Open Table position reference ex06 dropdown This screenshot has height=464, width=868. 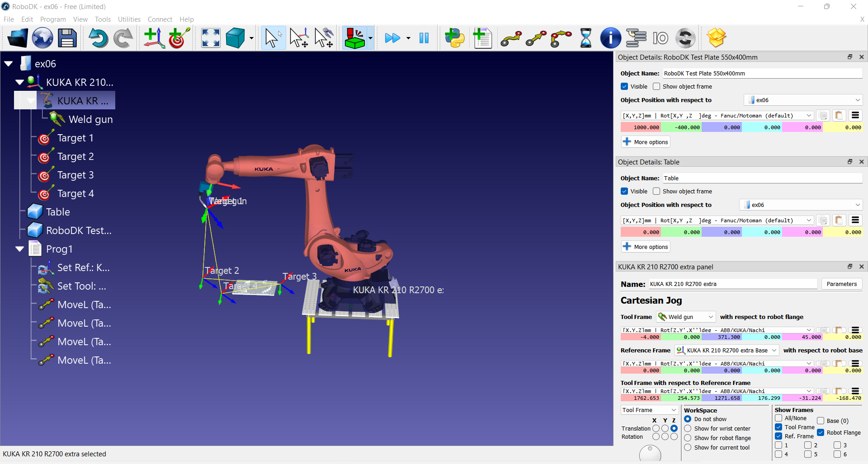coord(801,205)
